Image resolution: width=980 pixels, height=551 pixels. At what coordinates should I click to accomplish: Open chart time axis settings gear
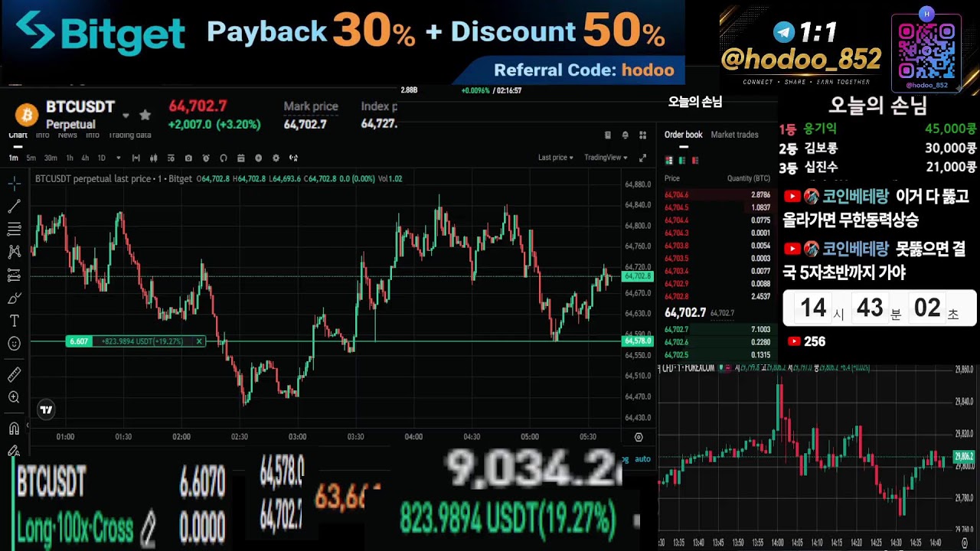[639, 437]
